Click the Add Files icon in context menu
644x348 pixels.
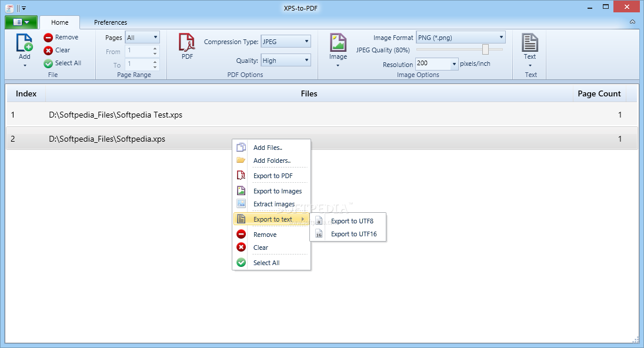tap(241, 148)
